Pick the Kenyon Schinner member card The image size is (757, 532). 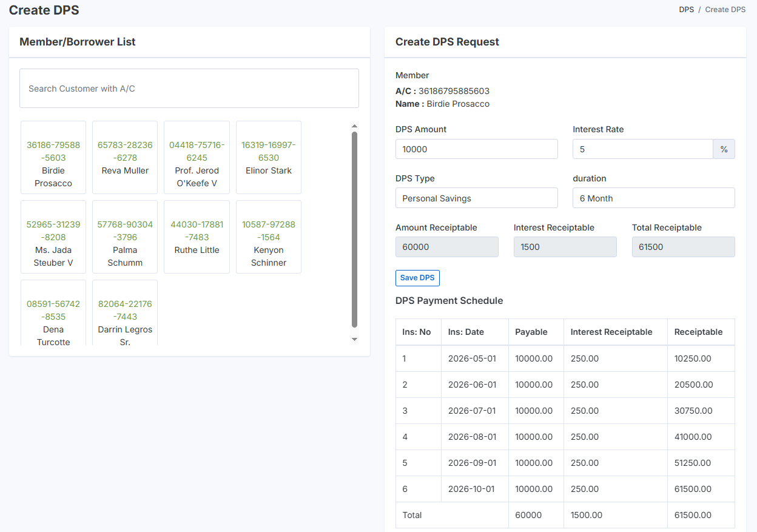(x=269, y=237)
